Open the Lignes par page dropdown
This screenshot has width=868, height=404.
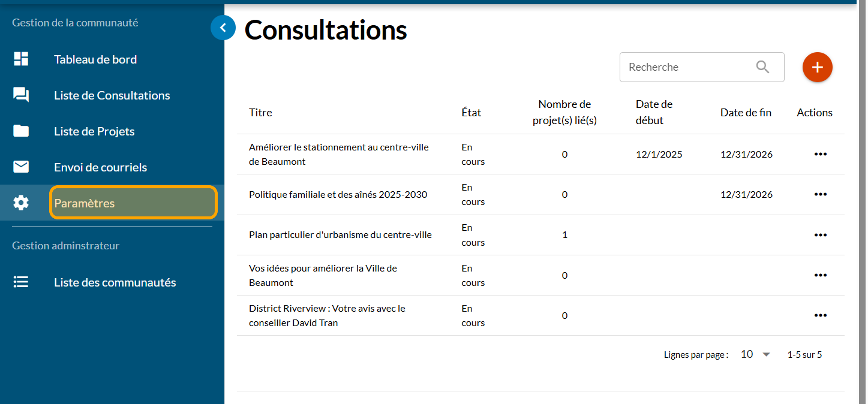point(755,354)
